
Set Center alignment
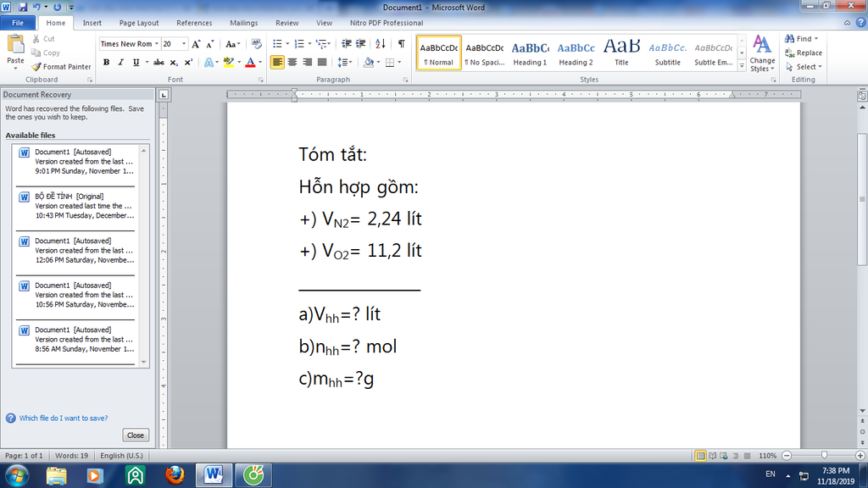tap(292, 63)
